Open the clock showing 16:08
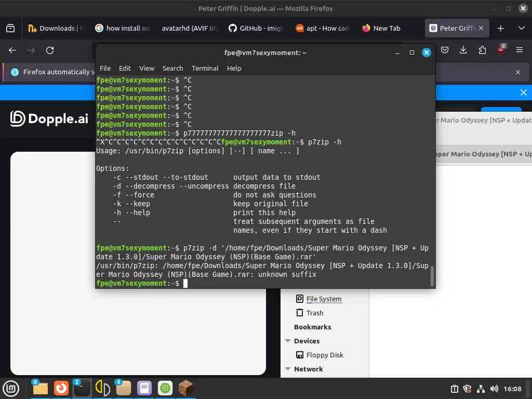This screenshot has height=399, width=532. (512, 389)
